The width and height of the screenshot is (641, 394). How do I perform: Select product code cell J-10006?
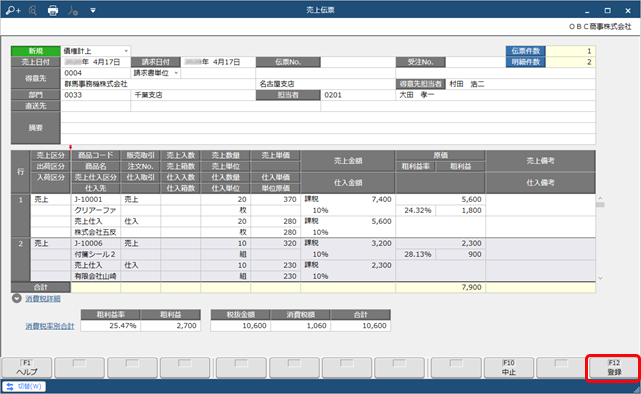pyautogui.click(x=96, y=243)
